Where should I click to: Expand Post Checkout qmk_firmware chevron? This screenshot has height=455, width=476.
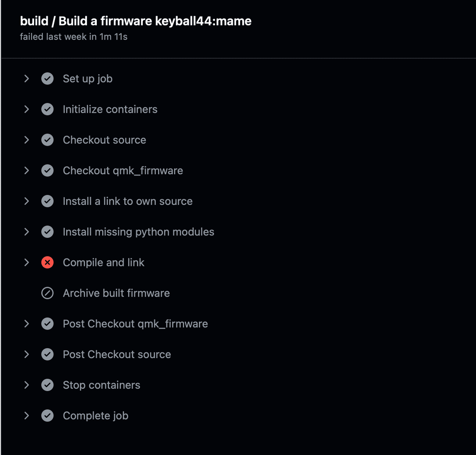pos(27,324)
